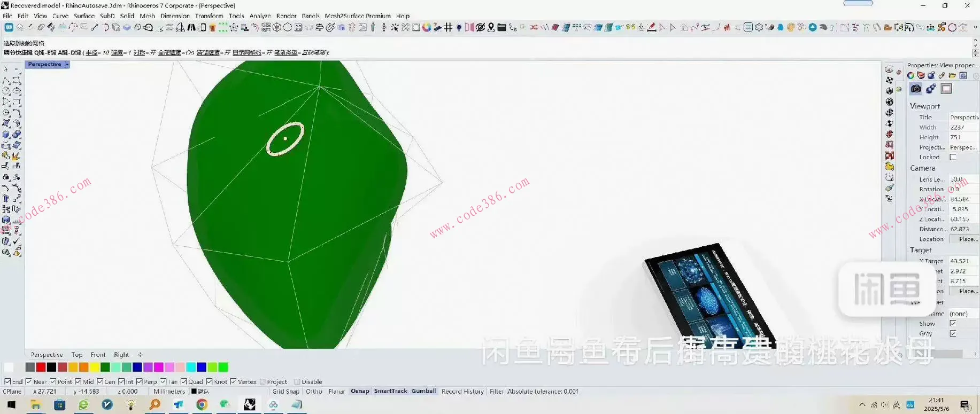Toggle Grid Snap in the status bar

[x=286, y=392]
